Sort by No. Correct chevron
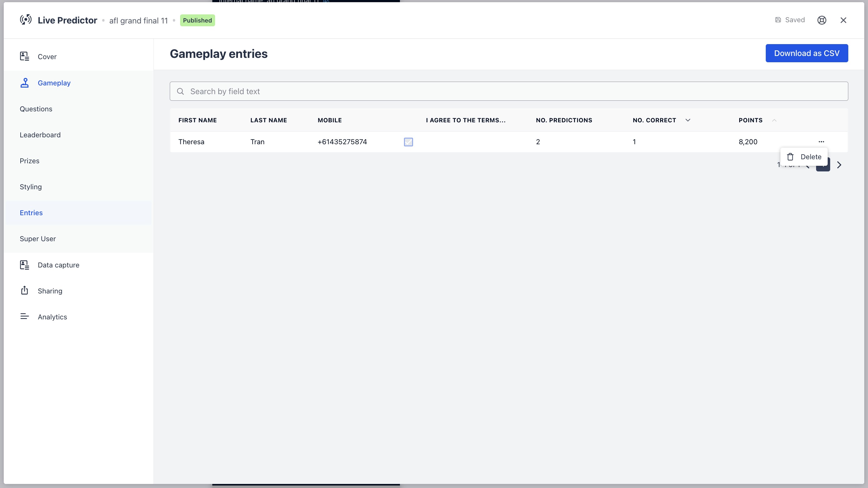The height and width of the screenshot is (488, 868). 688,120
